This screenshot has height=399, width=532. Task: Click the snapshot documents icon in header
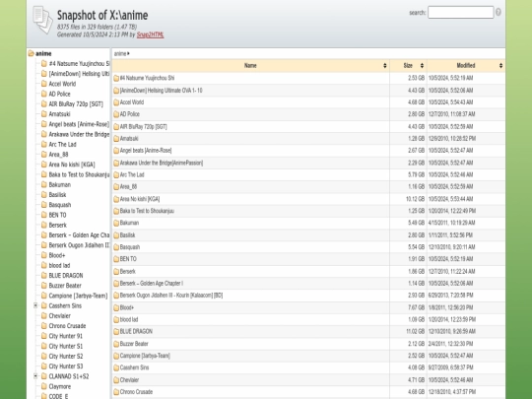[x=42, y=20]
